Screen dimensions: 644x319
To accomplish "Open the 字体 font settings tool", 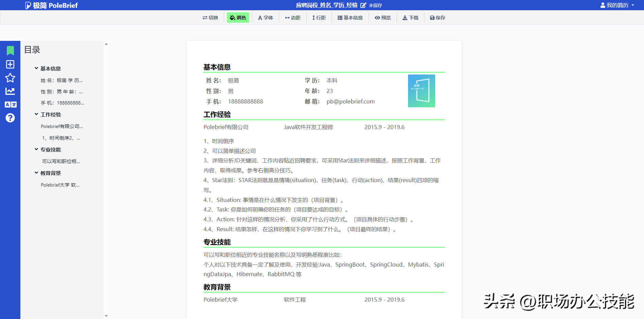I will [266, 17].
